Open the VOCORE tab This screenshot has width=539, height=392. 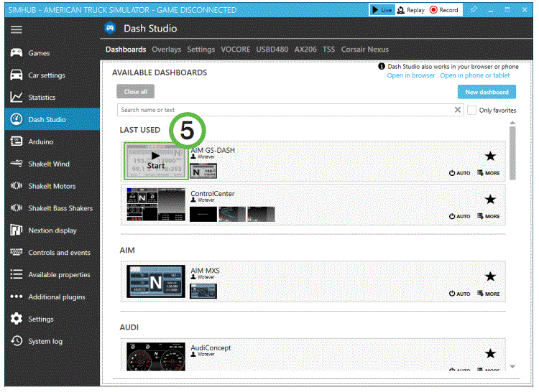click(236, 50)
